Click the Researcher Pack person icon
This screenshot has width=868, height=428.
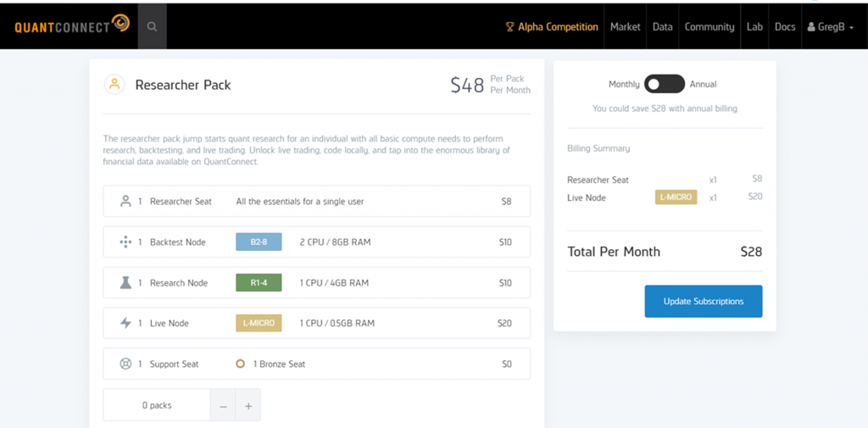(x=114, y=85)
